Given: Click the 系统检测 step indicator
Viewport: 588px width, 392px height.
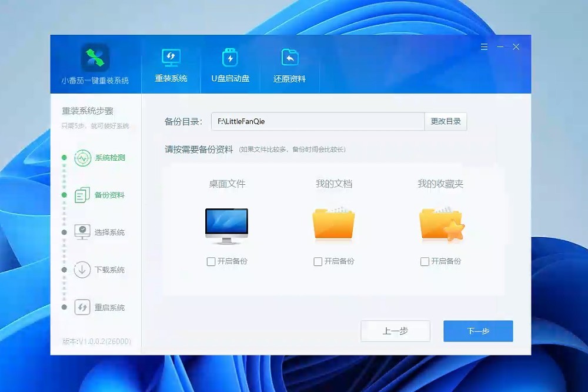Looking at the screenshot, I should click(84, 157).
